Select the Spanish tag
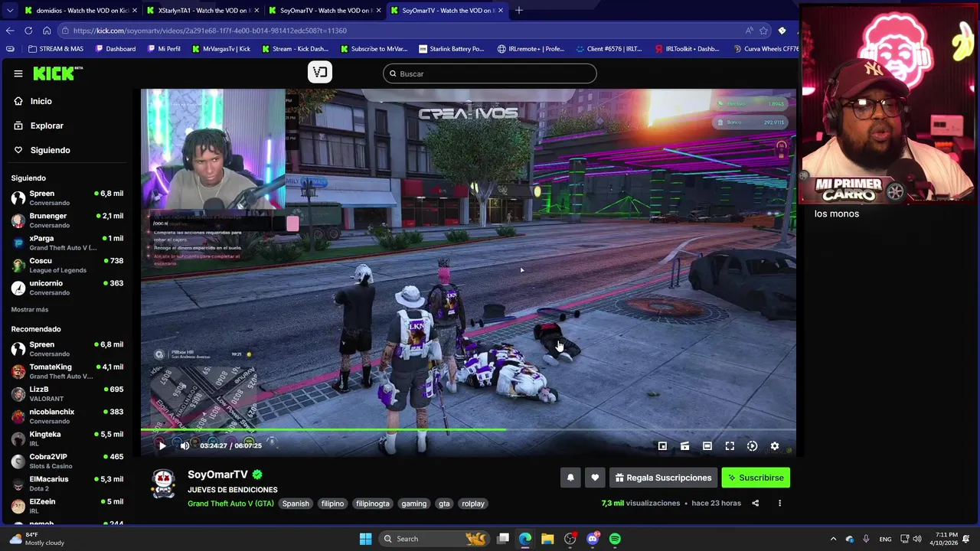The width and height of the screenshot is (980, 551). 296,504
